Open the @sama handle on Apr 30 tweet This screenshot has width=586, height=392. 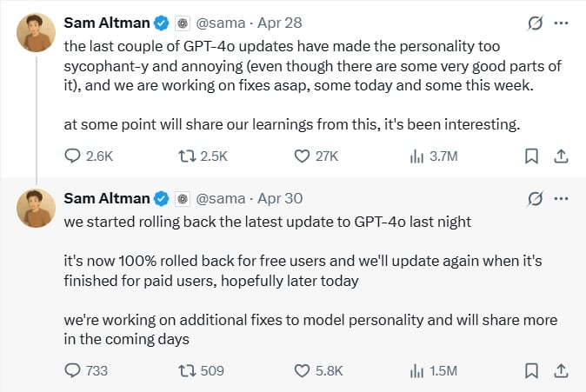click(221, 199)
